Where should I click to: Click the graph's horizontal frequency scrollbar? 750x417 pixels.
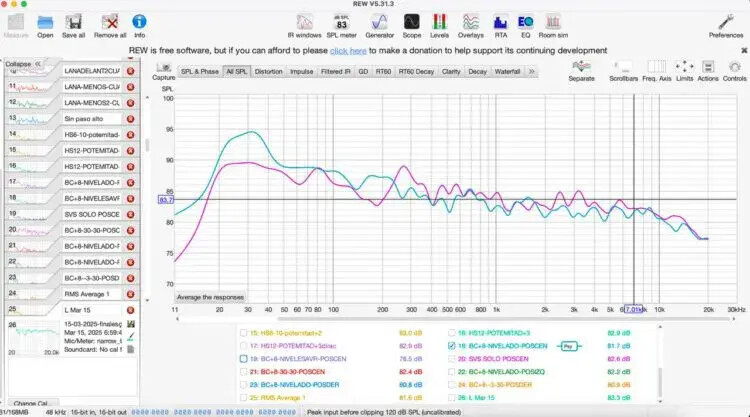505,318
